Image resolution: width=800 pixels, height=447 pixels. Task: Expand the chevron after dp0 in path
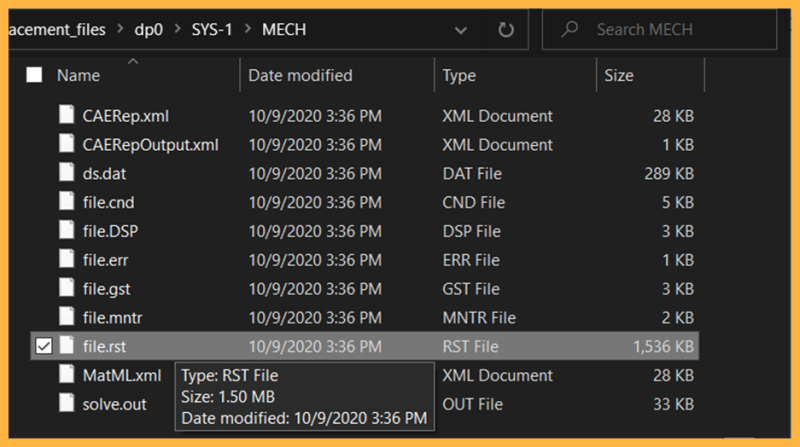pyautogui.click(x=172, y=30)
